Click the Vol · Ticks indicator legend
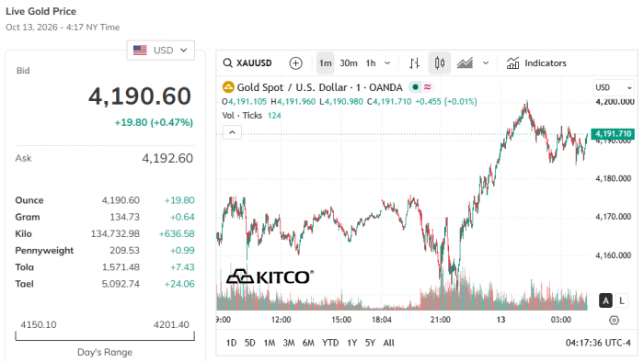Viewport: 644px width, 362px height. click(251, 116)
